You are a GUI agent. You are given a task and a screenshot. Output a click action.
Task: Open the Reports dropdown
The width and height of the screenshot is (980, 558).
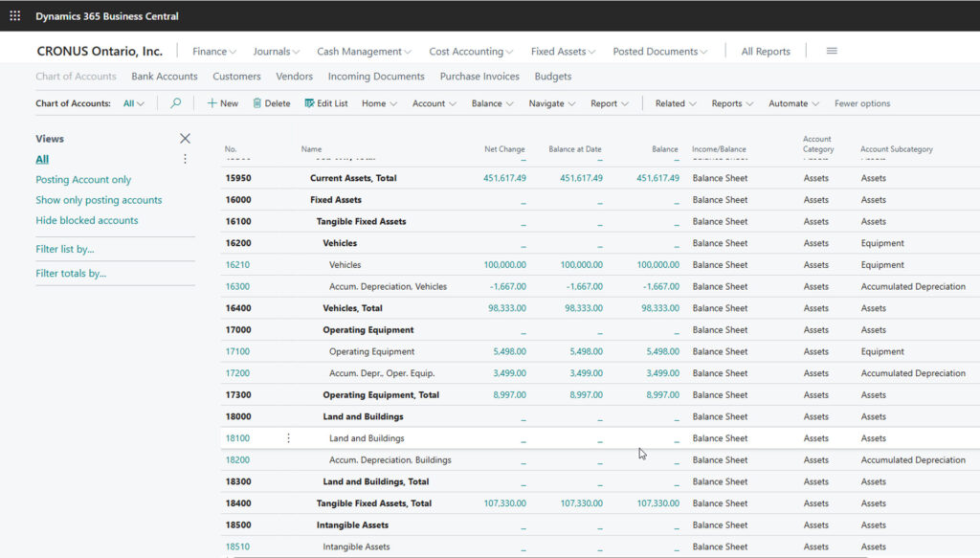click(x=732, y=103)
